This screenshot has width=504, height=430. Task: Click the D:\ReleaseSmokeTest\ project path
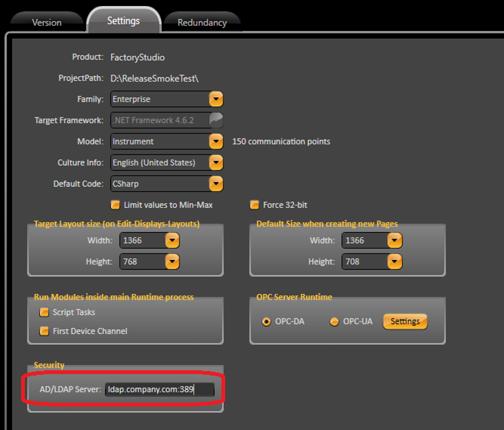155,78
